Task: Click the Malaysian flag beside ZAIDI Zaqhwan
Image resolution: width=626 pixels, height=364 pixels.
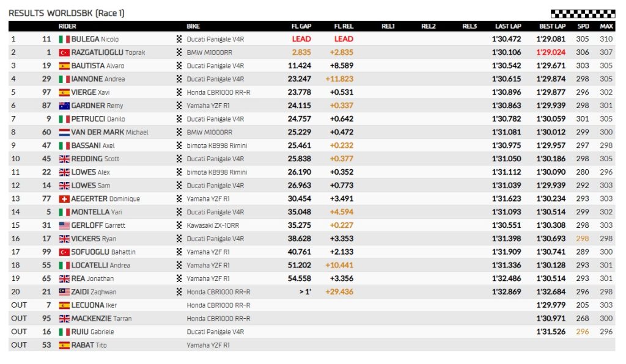Action: (64, 292)
